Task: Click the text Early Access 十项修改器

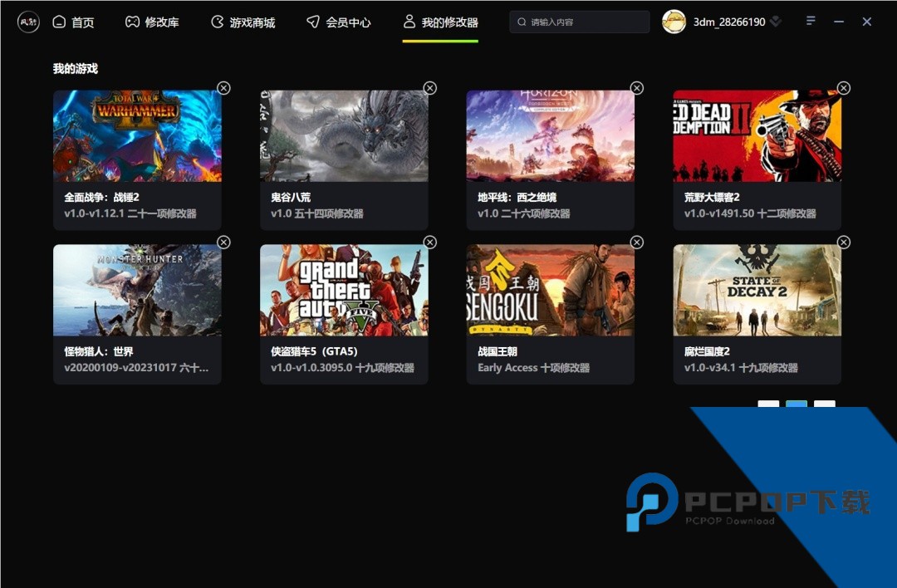Action: (x=534, y=368)
